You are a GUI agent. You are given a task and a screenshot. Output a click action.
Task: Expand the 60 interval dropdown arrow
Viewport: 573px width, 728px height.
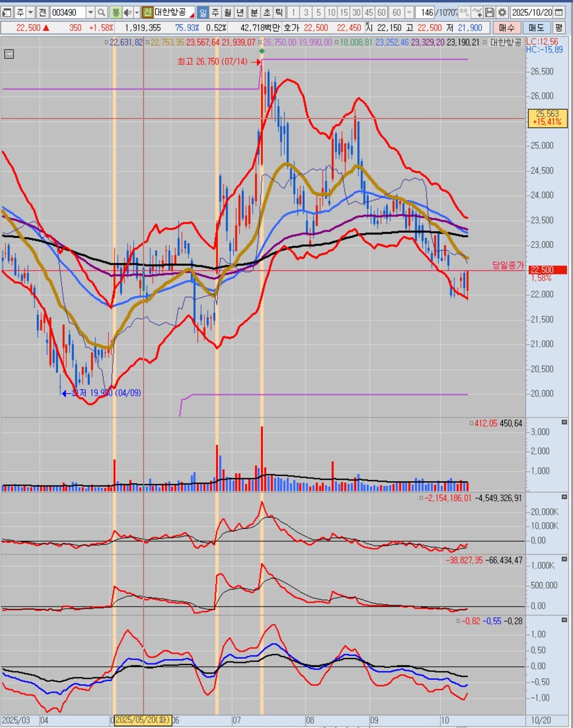tap(409, 12)
